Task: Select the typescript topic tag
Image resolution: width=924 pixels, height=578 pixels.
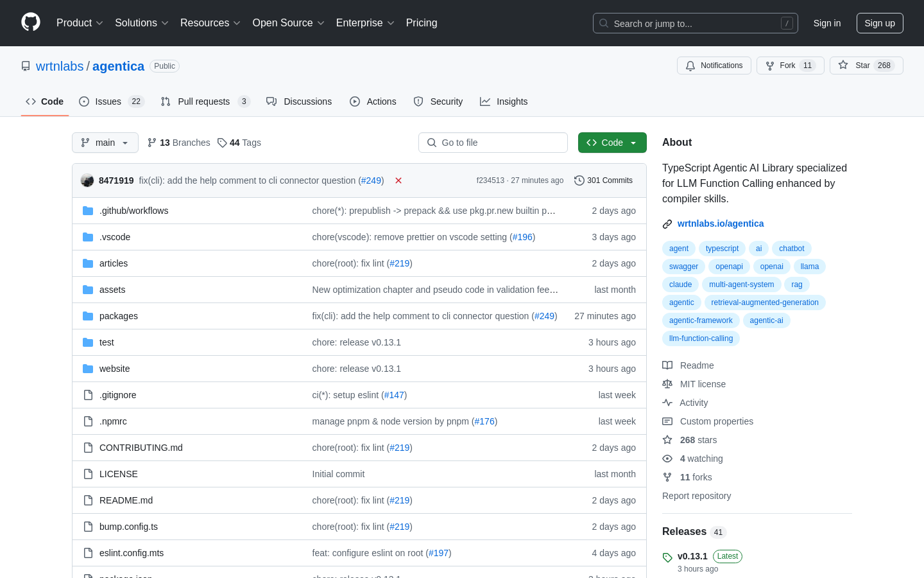Action: [722, 249]
